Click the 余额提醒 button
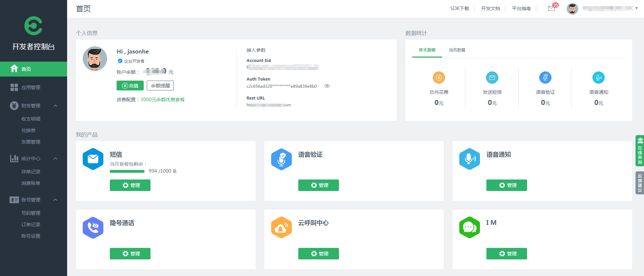This screenshot has height=276, width=644. click(160, 86)
